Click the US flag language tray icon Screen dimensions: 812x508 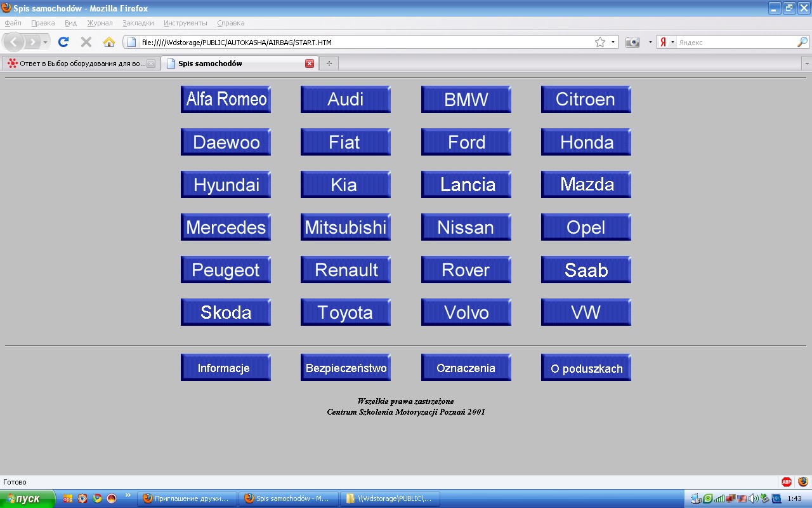pyautogui.click(x=742, y=498)
